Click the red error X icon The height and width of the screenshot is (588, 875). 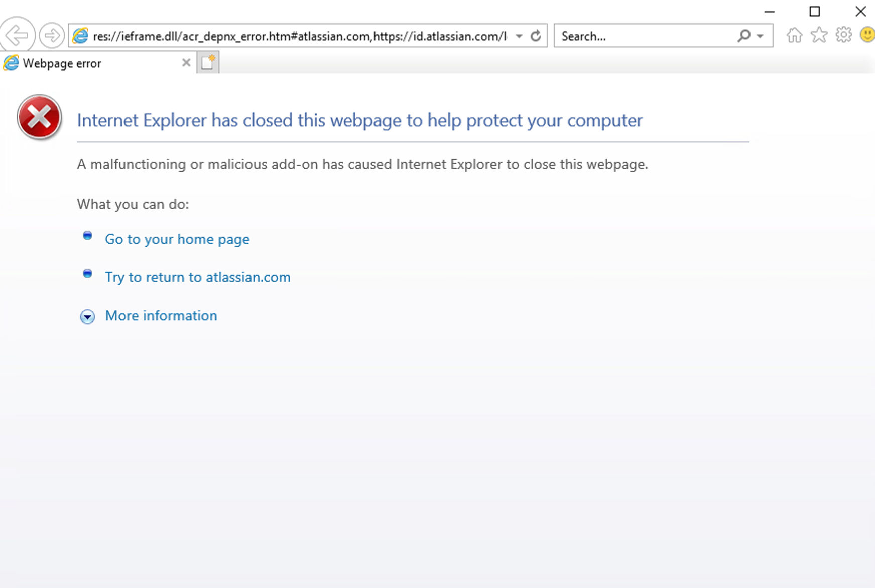pos(39,117)
